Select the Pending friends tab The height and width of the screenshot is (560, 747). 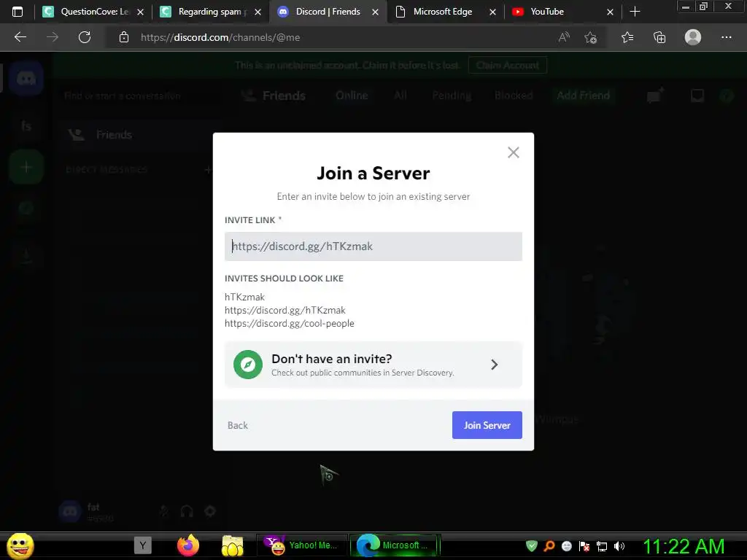[452, 96]
